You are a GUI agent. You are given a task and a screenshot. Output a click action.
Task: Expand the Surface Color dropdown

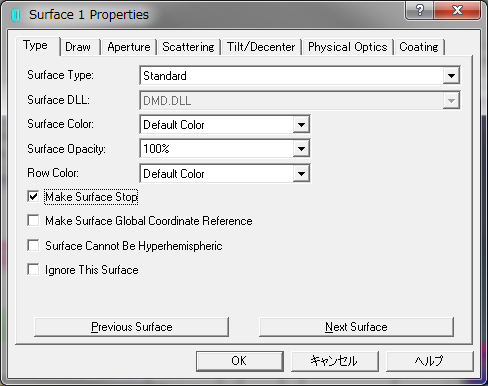pos(301,125)
